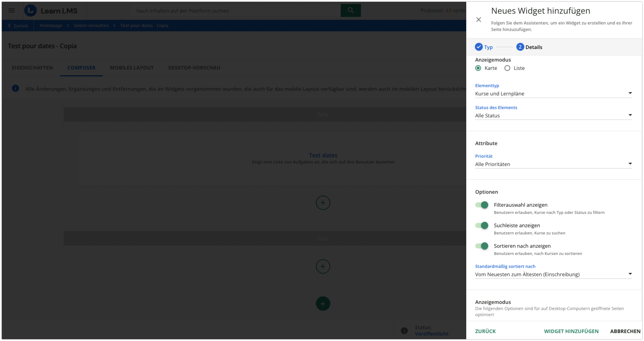The height and width of the screenshot is (341, 644).
Task: Click Test pour dates - Copia breadcrumb
Action: pyautogui.click(x=144, y=25)
